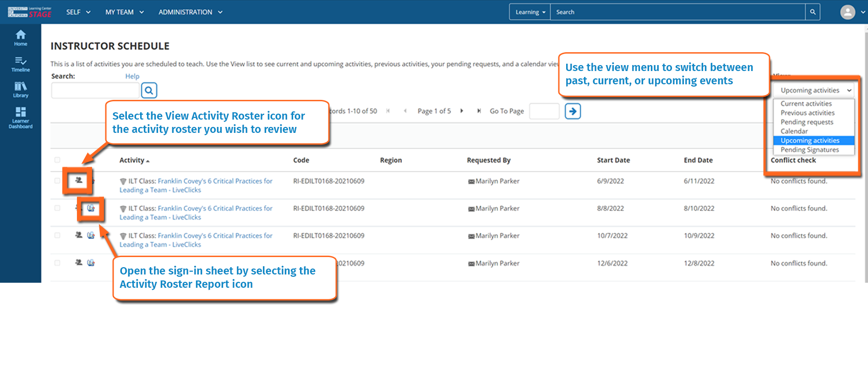This screenshot has height=384, width=868.
Task: Click View Activity Roster icon for 6/9/2022 class
Action: [79, 181]
